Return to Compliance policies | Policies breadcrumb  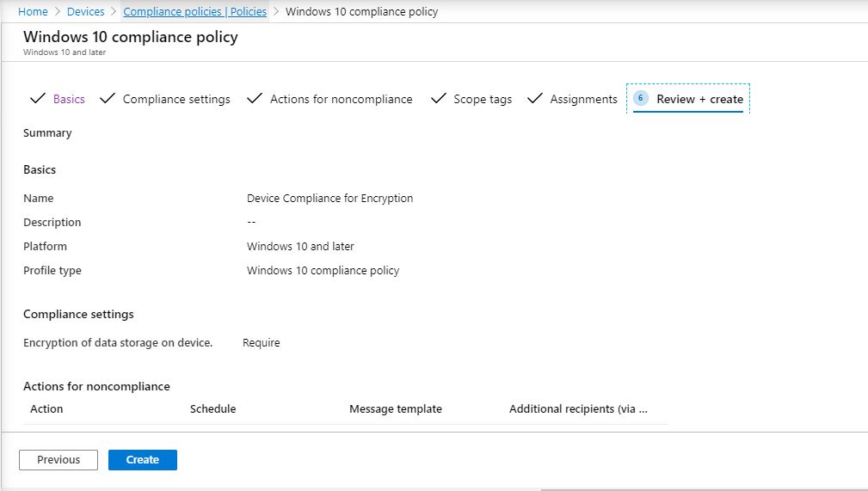tap(194, 11)
